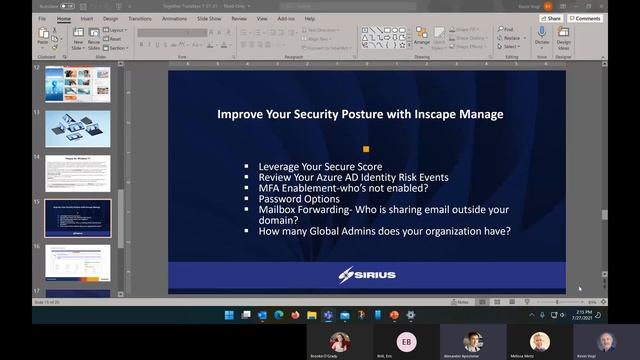Image resolution: width=640 pixels, height=360 pixels.
Task: Open File Explorer from taskbar
Action: pyautogui.click(x=312, y=315)
